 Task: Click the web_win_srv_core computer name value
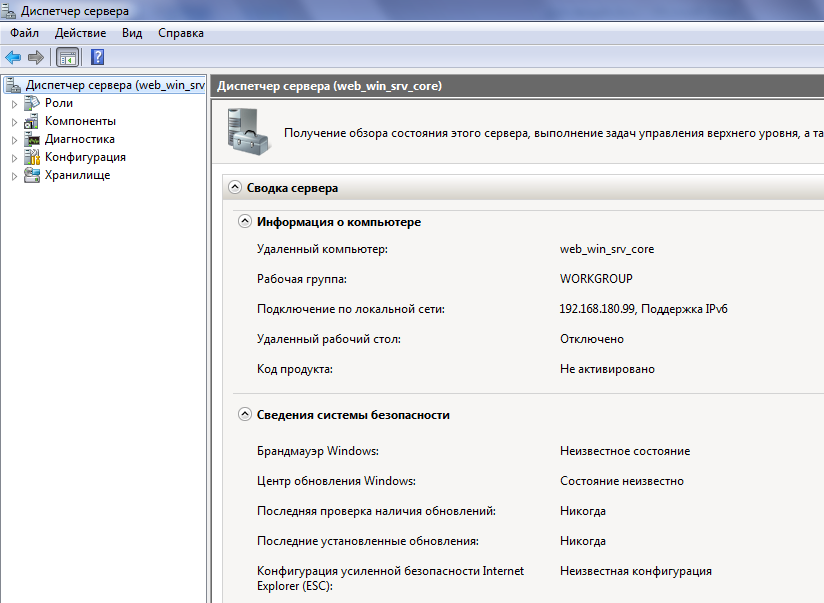coord(607,249)
